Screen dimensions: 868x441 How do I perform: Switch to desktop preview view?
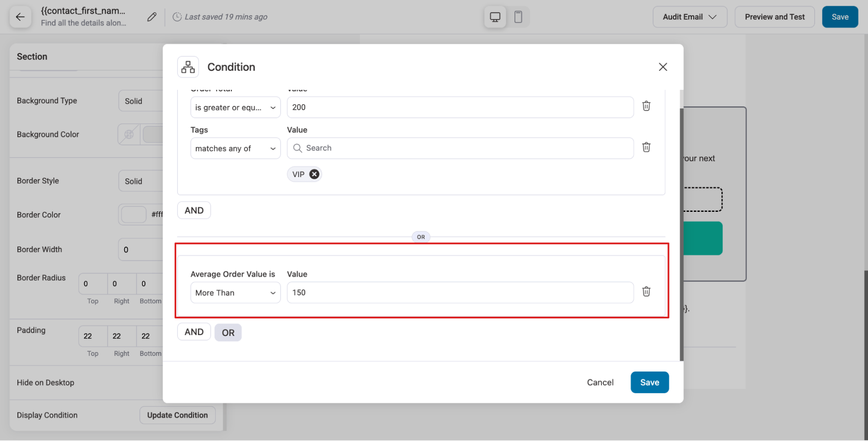coord(495,17)
